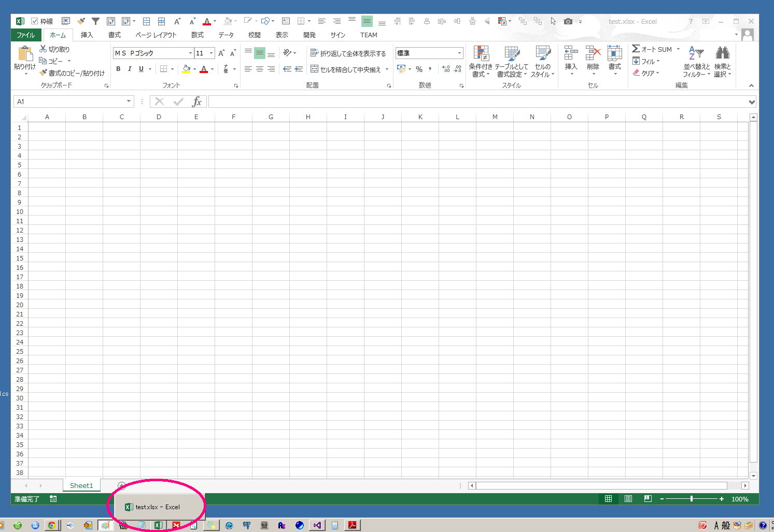Image resolution: width=774 pixels, height=532 pixels.
Task: Toggle align left in Alignment group
Action: (x=248, y=69)
